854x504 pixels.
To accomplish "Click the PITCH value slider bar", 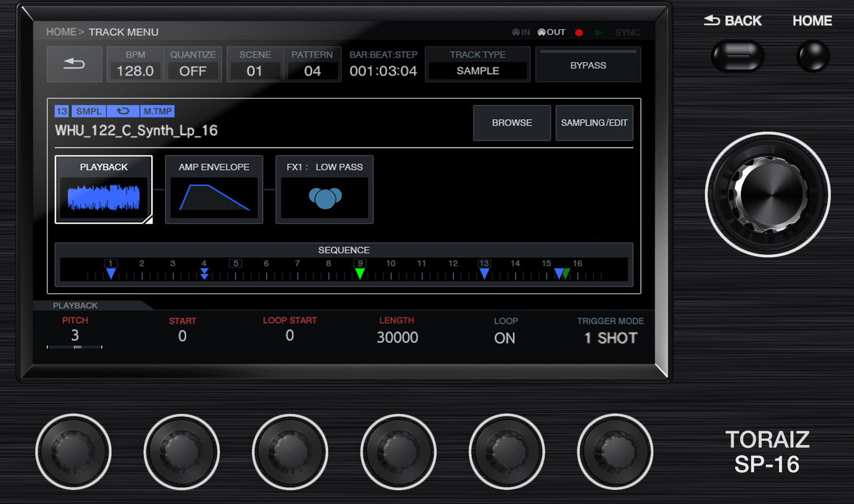I will [x=74, y=347].
